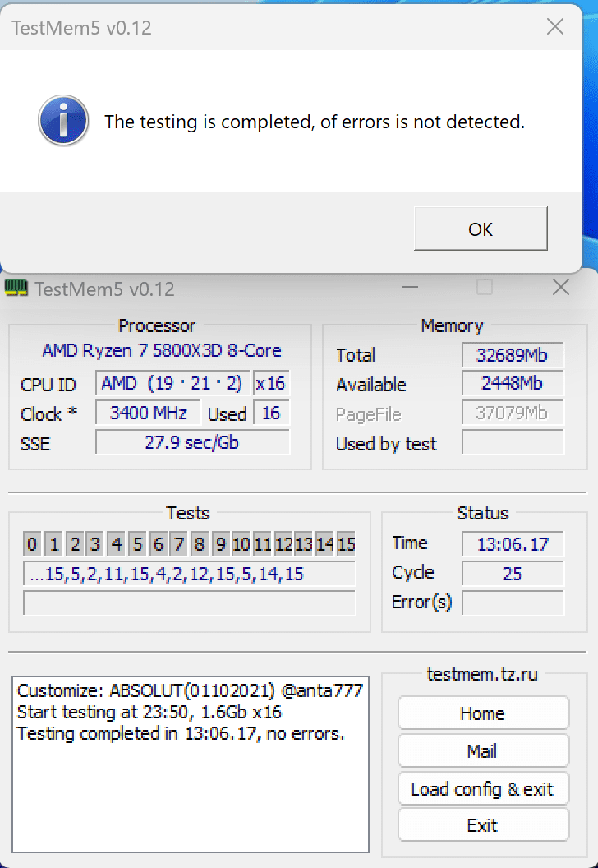Viewport: 598px width, 868px height.
Task: Click OK in the completion dialog
Action: (481, 229)
